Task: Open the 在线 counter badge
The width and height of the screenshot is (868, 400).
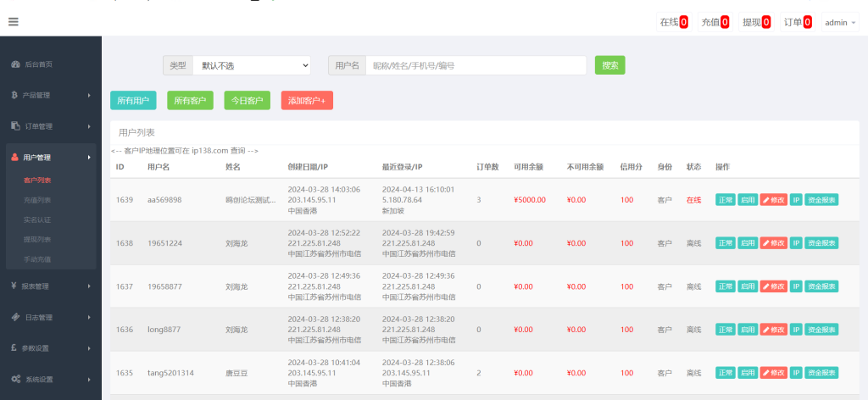Action: (674, 22)
